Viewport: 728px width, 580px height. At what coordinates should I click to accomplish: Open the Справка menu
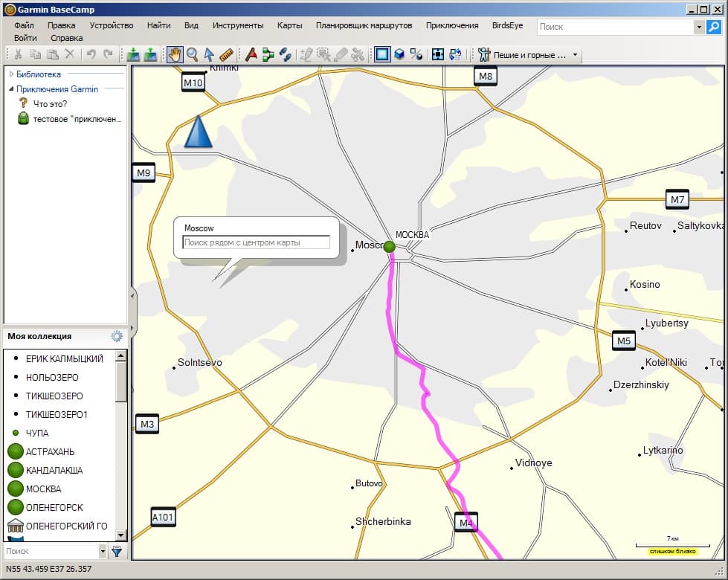(x=66, y=38)
